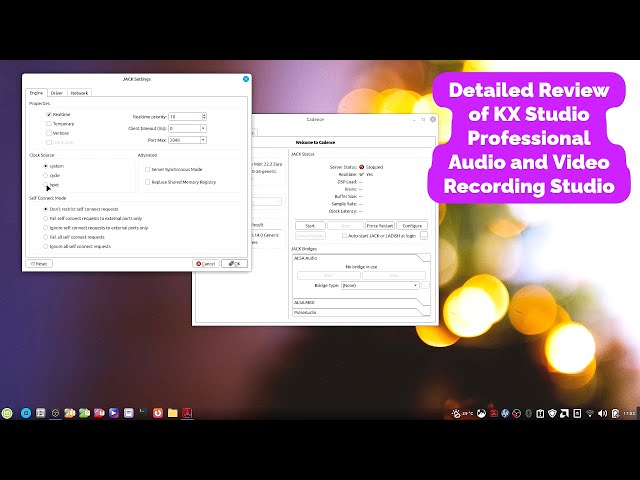Click Configure in Cadence
The image size is (640, 480).
[412, 226]
